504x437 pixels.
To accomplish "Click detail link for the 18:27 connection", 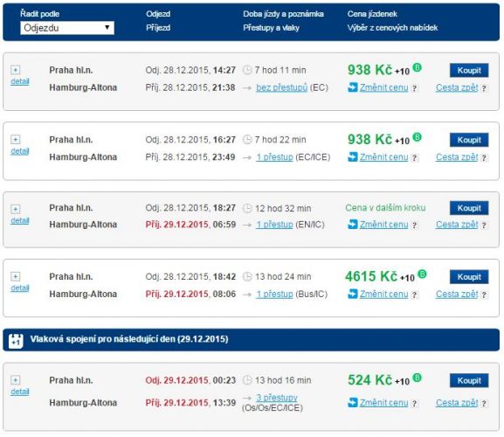I will [x=20, y=220].
